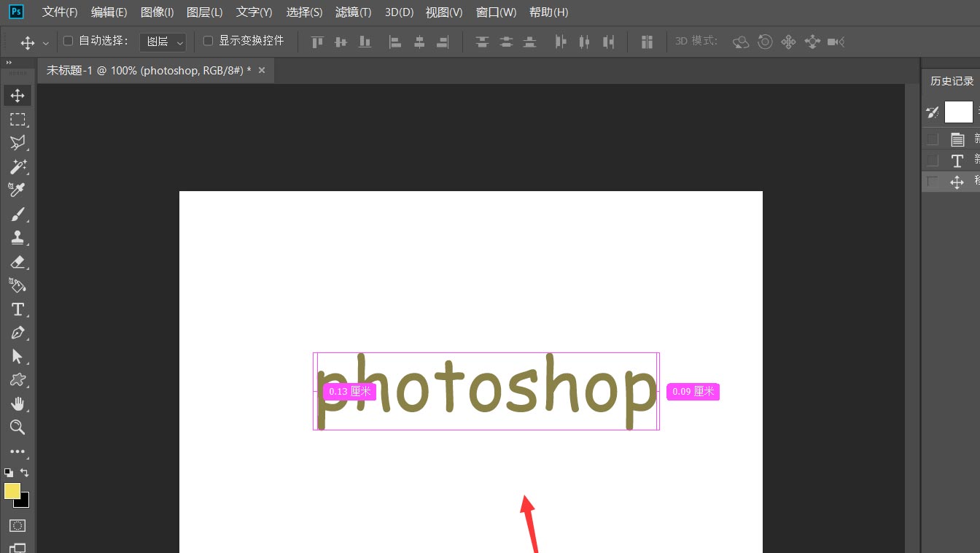Align bottom edges of layers
Viewport: 980px width, 553px height.
click(365, 42)
